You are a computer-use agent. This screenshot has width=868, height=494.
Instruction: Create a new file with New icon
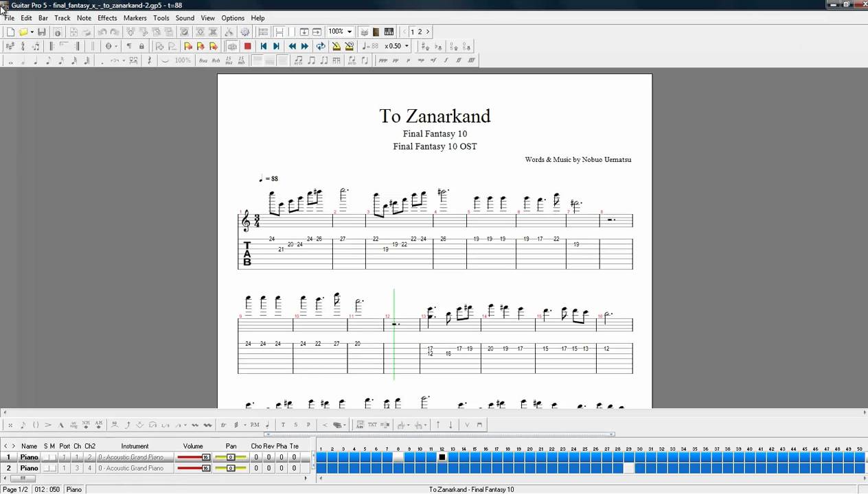(10, 32)
